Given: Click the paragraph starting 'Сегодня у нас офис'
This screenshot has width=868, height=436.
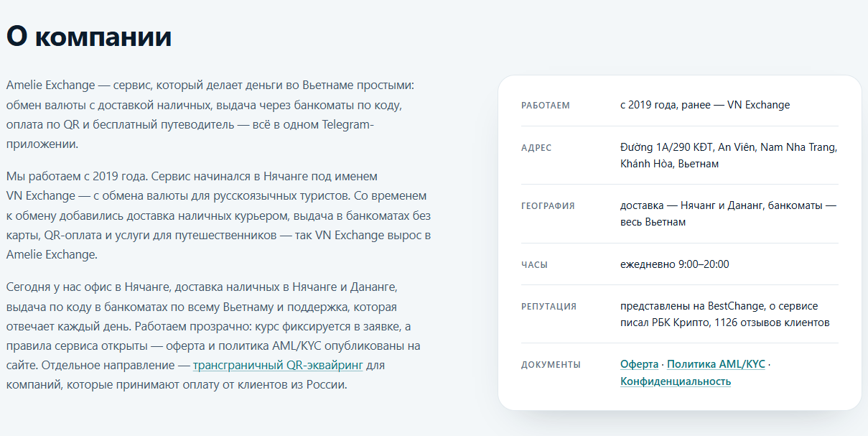Looking at the screenshot, I should click(x=213, y=335).
